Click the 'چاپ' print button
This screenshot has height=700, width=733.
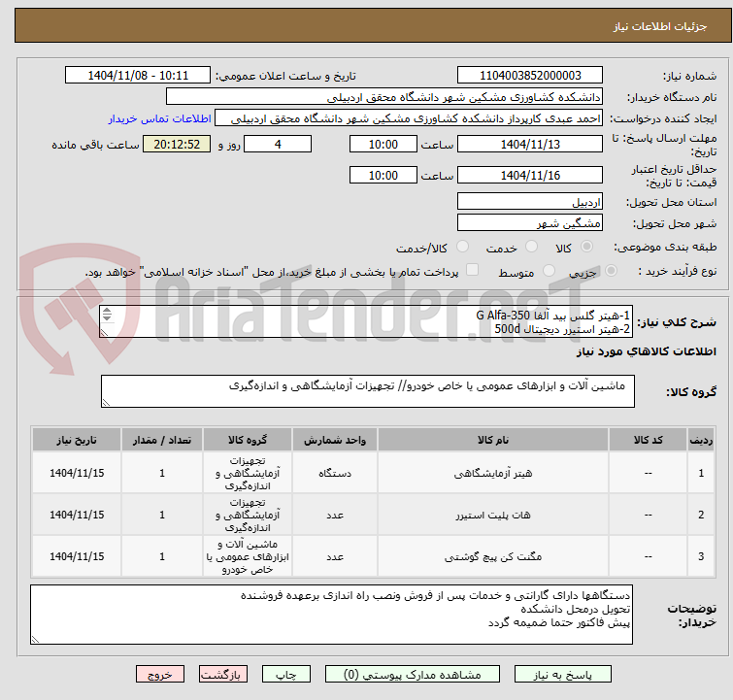(285, 675)
